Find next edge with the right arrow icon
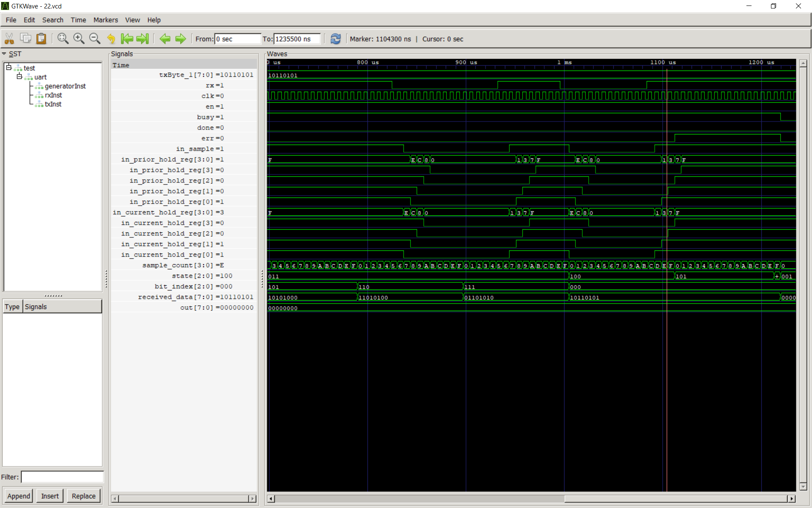812x508 pixels. pos(181,39)
